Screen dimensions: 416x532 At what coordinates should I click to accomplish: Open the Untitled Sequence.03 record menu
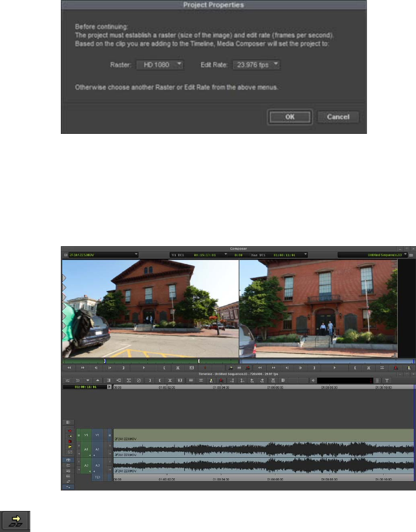click(373, 254)
